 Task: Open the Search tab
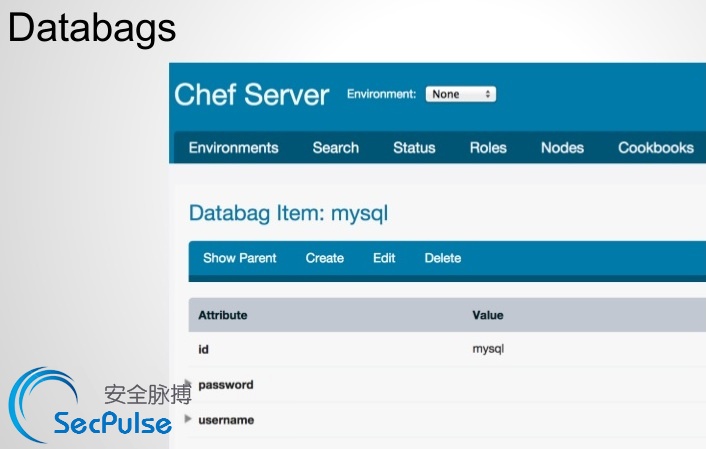[335, 147]
